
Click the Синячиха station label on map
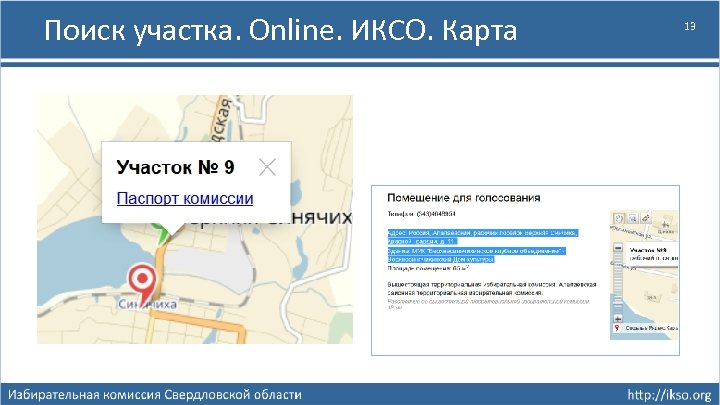coord(147,304)
